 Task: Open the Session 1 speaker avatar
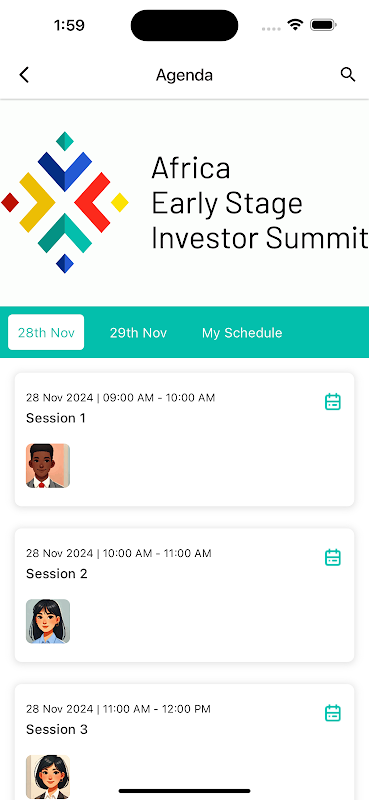pos(48,466)
